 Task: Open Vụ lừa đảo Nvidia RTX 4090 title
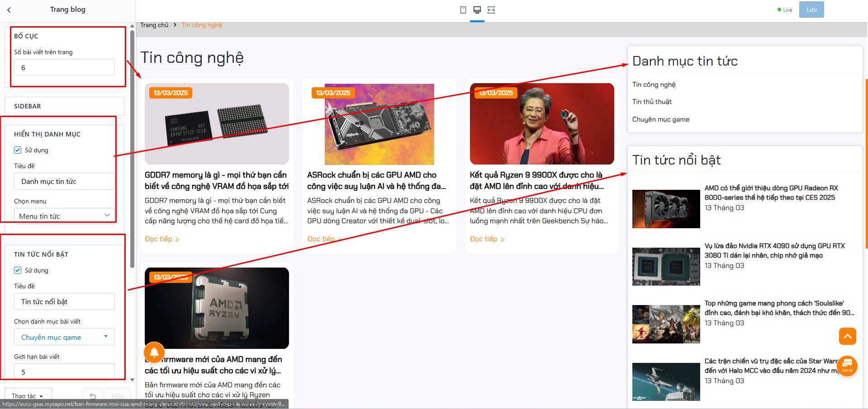774,250
